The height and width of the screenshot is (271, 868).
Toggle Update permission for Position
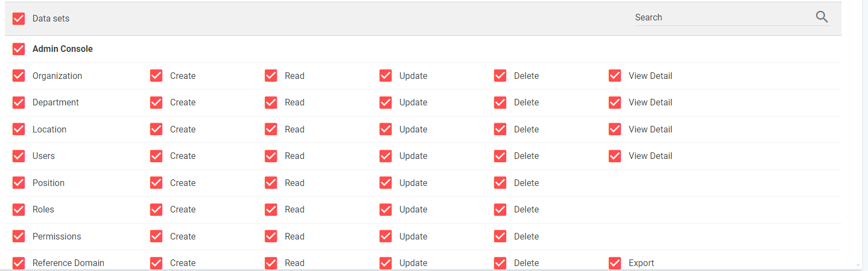tap(385, 183)
